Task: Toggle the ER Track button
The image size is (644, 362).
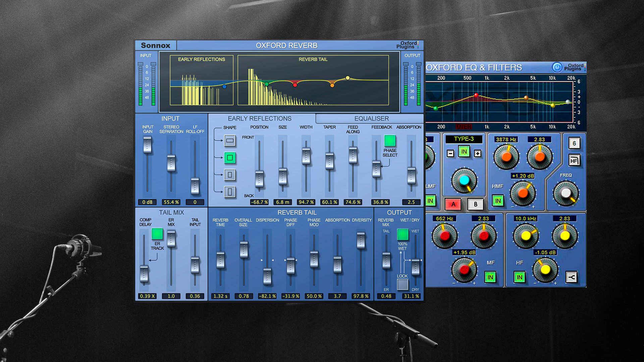Action: [157, 234]
